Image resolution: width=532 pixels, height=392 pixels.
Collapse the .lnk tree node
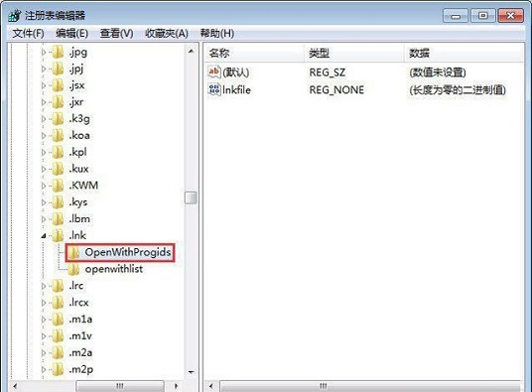click(x=44, y=235)
